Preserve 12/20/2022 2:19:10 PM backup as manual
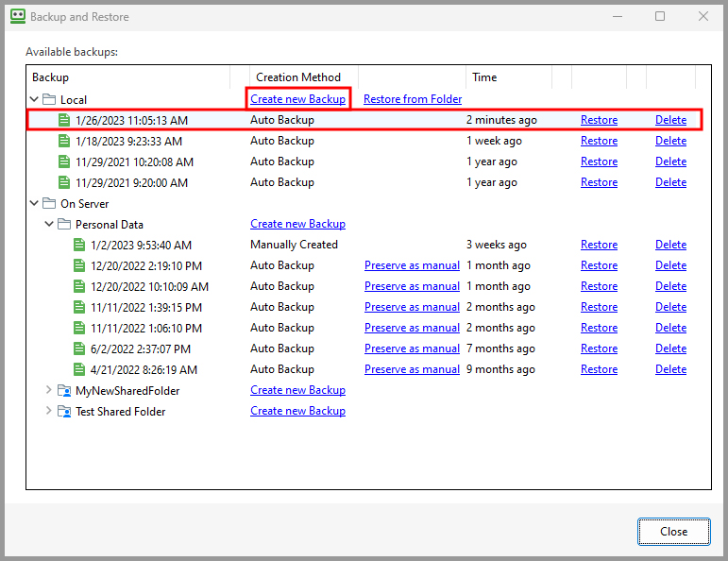This screenshot has width=728, height=561. click(412, 265)
